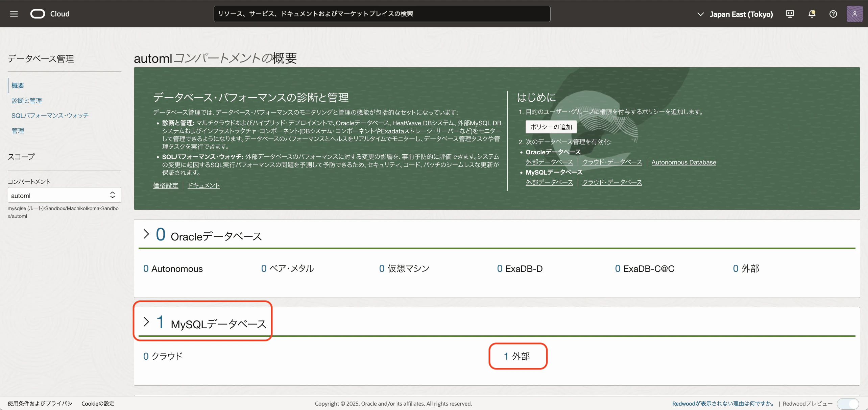Open the Autonomous Database link
868x410 pixels.
[683, 162]
